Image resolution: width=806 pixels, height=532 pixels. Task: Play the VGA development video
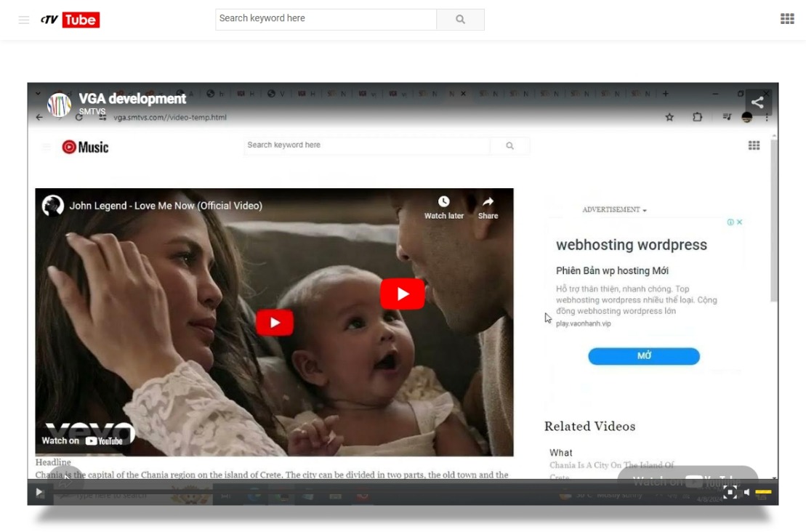pyautogui.click(x=39, y=492)
